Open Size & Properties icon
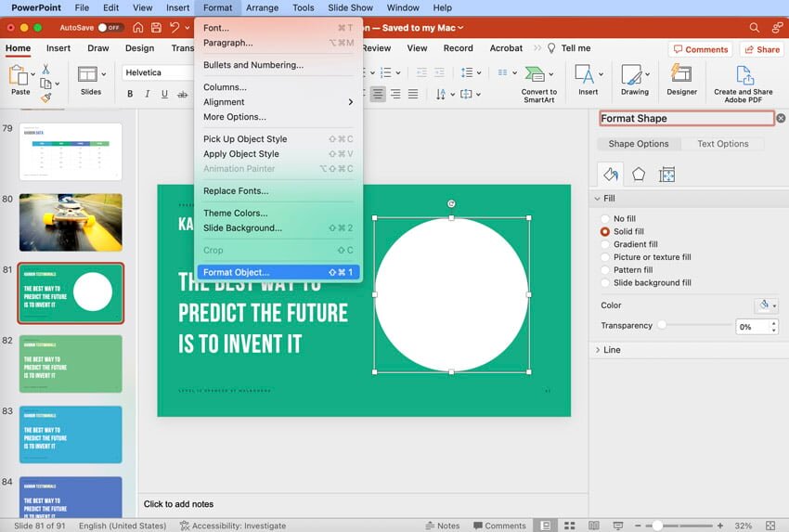The width and height of the screenshot is (789, 532). pos(666,174)
